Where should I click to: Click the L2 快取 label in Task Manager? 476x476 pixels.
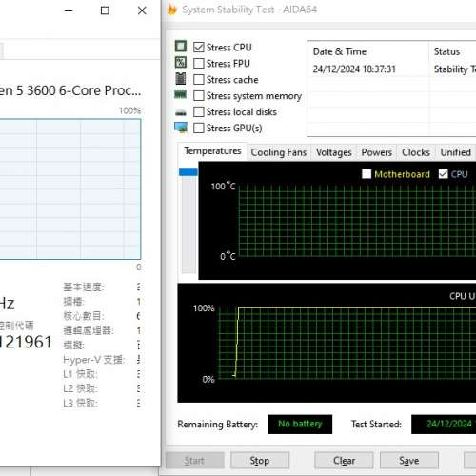[80, 388]
